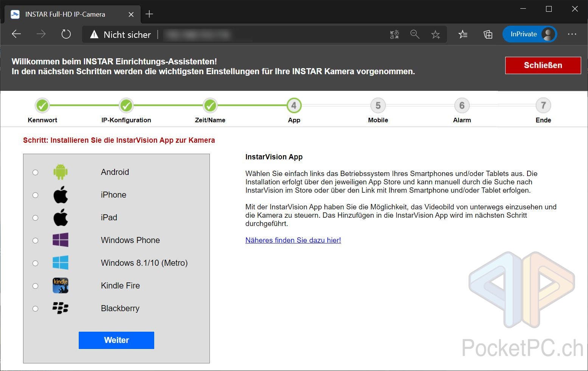Select the Android radio button
The height and width of the screenshot is (371, 588).
(35, 172)
